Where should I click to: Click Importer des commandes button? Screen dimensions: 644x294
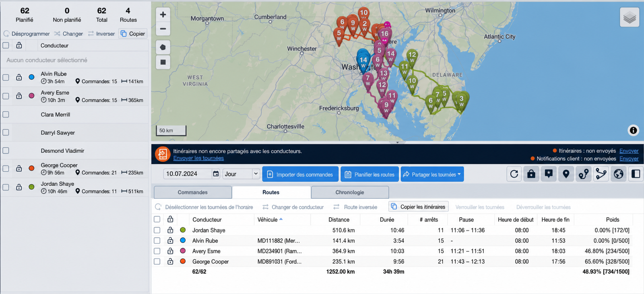300,174
